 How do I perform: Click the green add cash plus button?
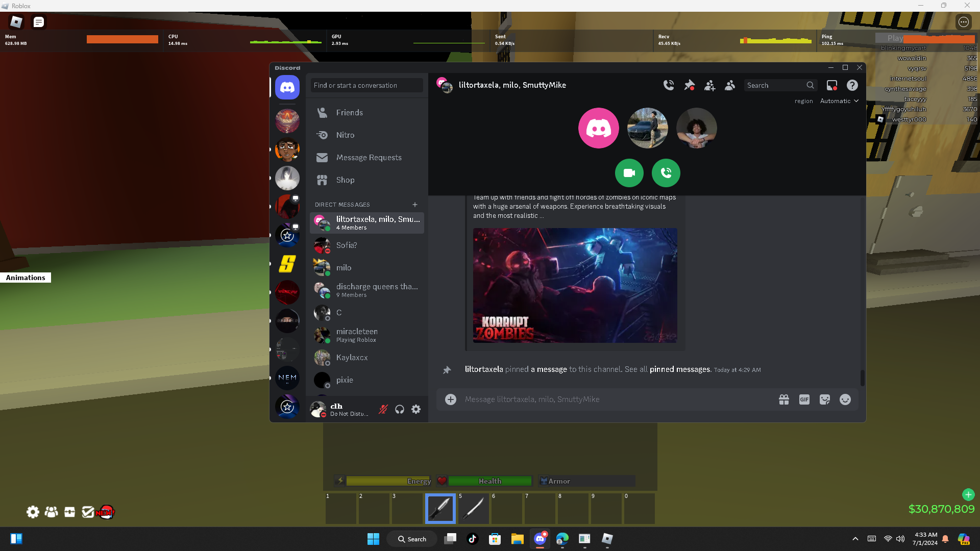968,494
